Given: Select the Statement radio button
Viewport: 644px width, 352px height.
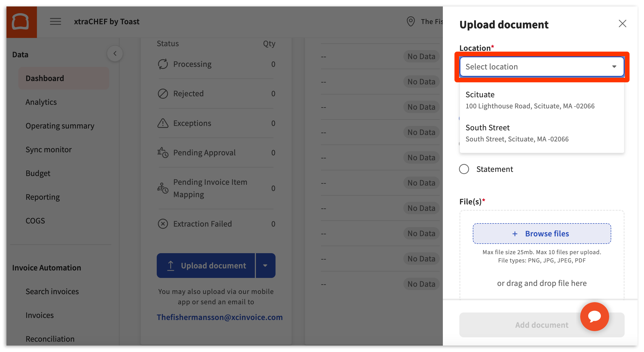Looking at the screenshot, I should (x=464, y=169).
